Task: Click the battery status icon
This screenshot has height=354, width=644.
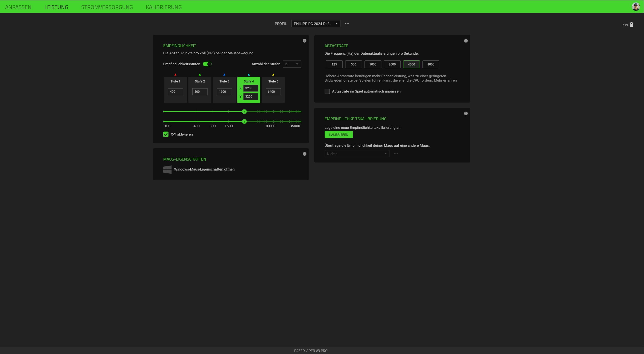Action: (631, 24)
